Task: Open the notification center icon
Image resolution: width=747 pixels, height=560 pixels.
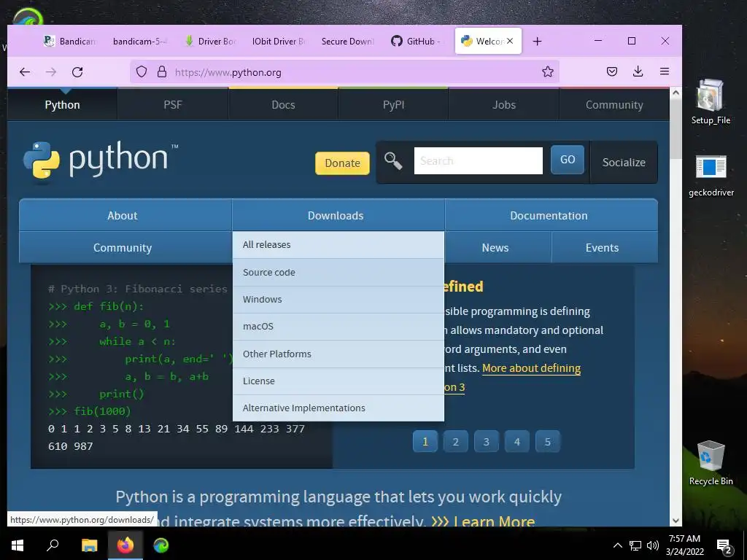Action: (x=724, y=547)
